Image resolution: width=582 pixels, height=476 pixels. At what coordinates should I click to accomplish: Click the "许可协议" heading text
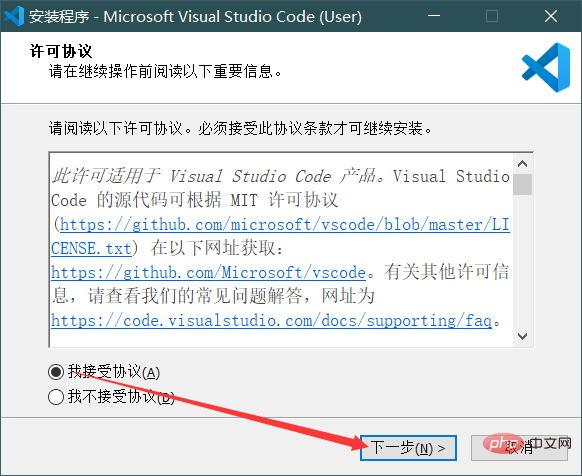point(61,51)
